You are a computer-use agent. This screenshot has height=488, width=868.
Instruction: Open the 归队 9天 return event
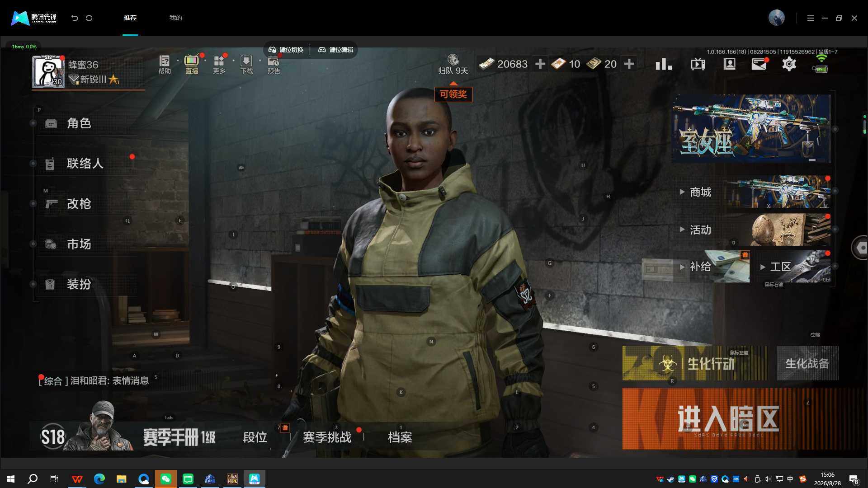click(x=453, y=64)
